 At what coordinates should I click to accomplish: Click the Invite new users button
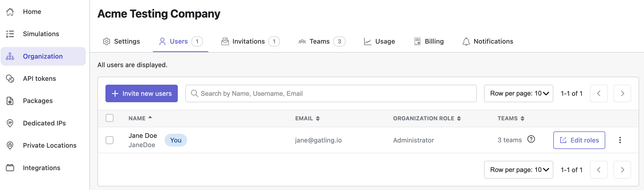tap(142, 93)
